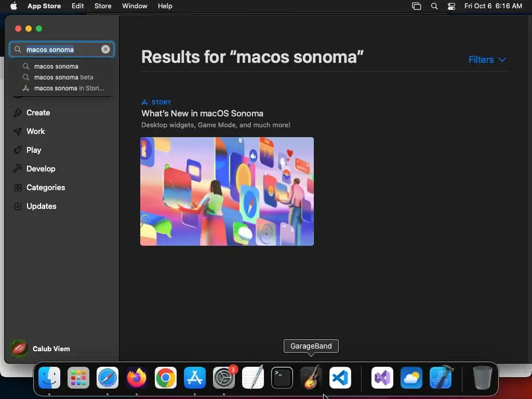Open the Weather app in the Dock
This screenshot has height=399, width=532.
411,378
